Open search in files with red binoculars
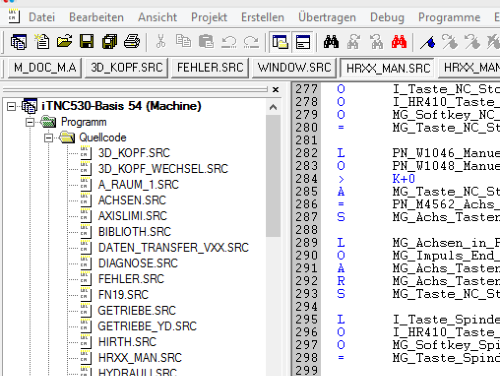Screen dimensions: 500x377 (399, 42)
